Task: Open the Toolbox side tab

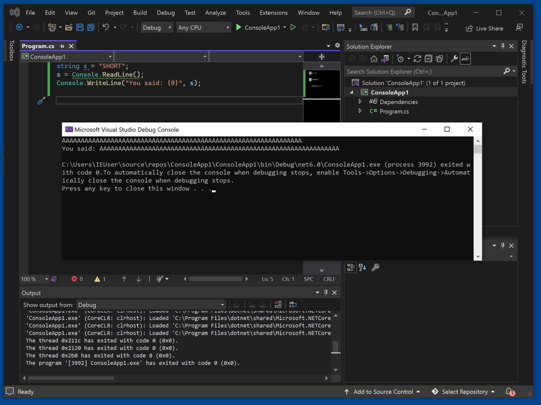Action: (11, 50)
